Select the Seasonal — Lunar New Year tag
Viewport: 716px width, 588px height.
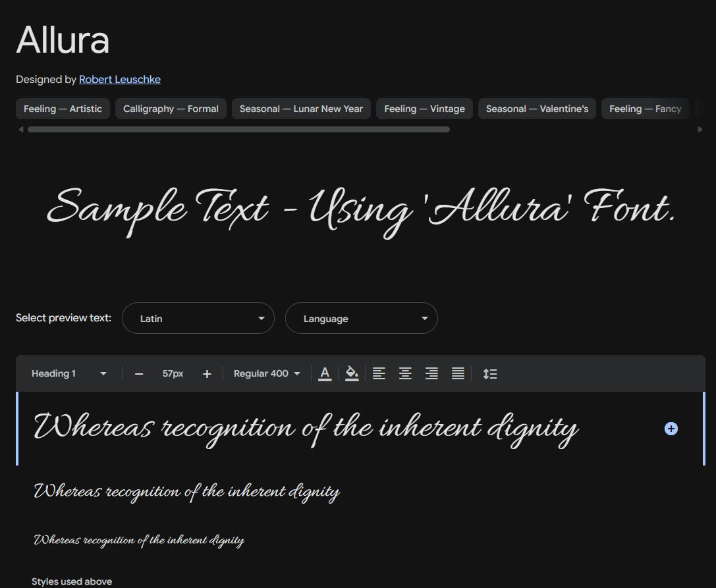tap(302, 109)
